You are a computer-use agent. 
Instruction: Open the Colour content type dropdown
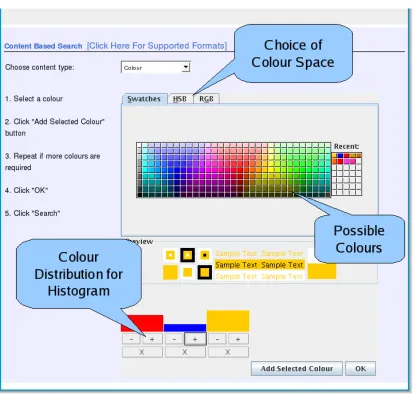click(x=156, y=67)
